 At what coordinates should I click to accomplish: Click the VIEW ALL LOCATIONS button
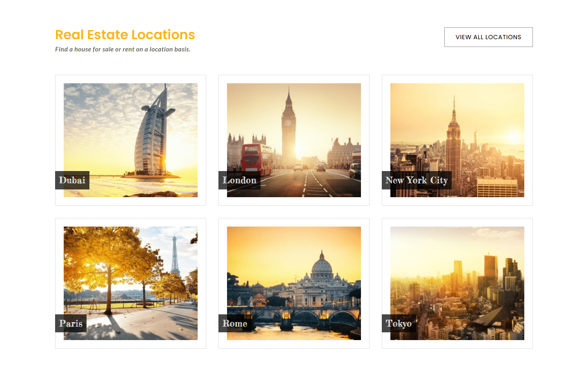pyautogui.click(x=488, y=37)
